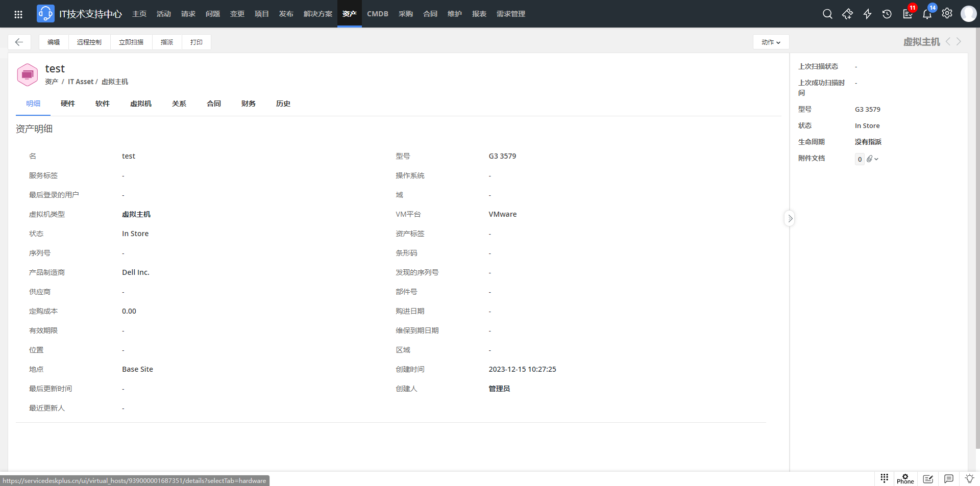The height and width of the screenshot is (486, 980).
Task: Open the phone dial pad icon
Action: (x=885, y=478)
